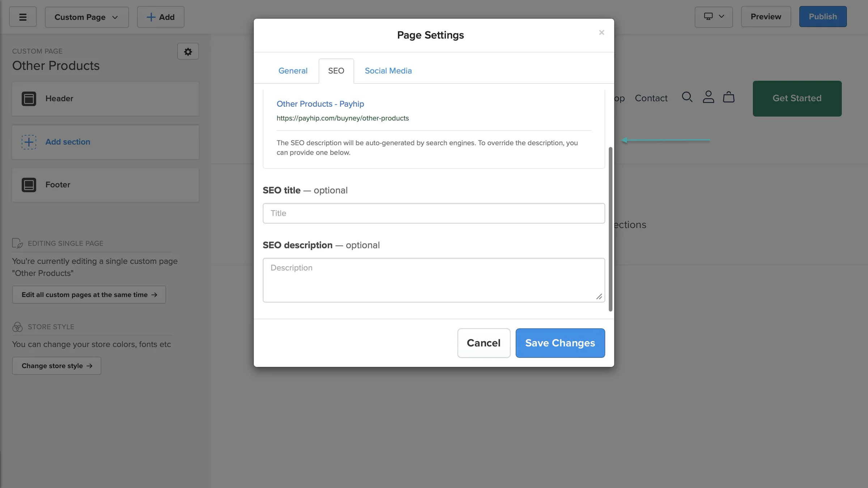
Task: Switch to the Social Media tab
Action: [388, 71]
